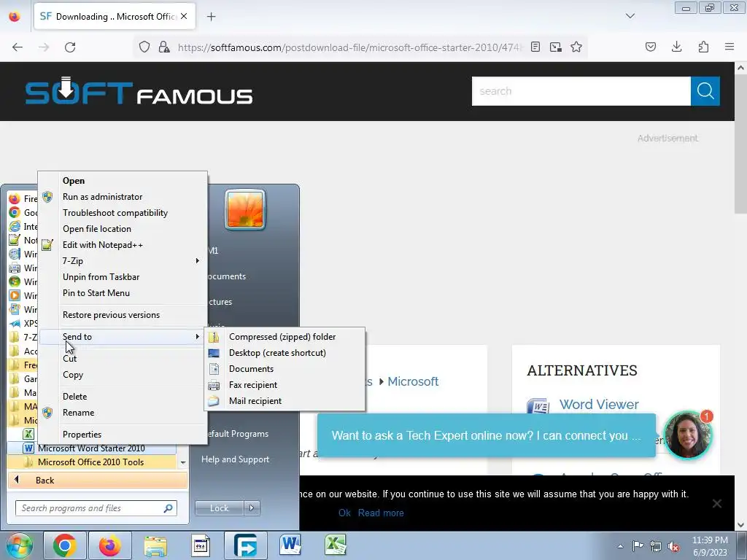Open Word icon on the taskbar
This screenshot has width=747, height=560.
pyautogui.click(x=290, y=545)
